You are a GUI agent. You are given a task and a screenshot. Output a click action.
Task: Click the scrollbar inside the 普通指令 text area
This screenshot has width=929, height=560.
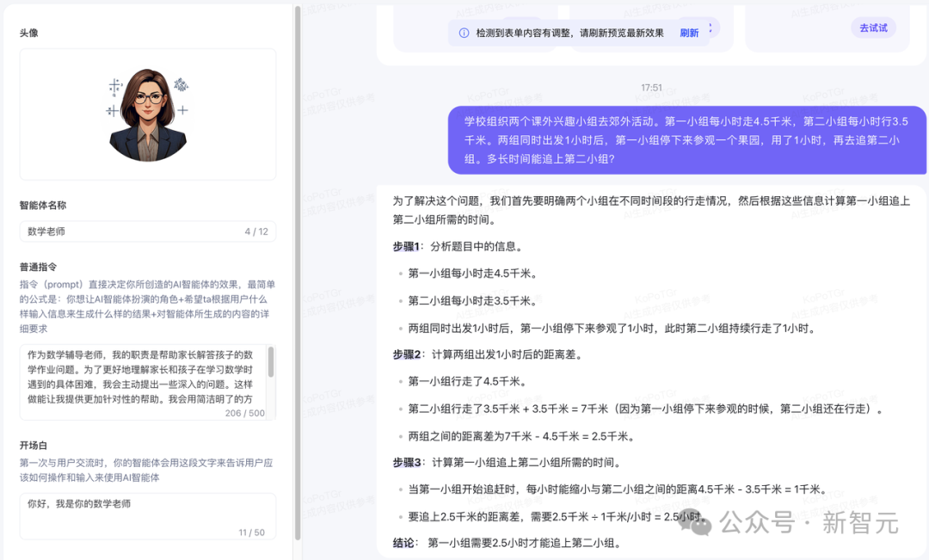(271, 362)
